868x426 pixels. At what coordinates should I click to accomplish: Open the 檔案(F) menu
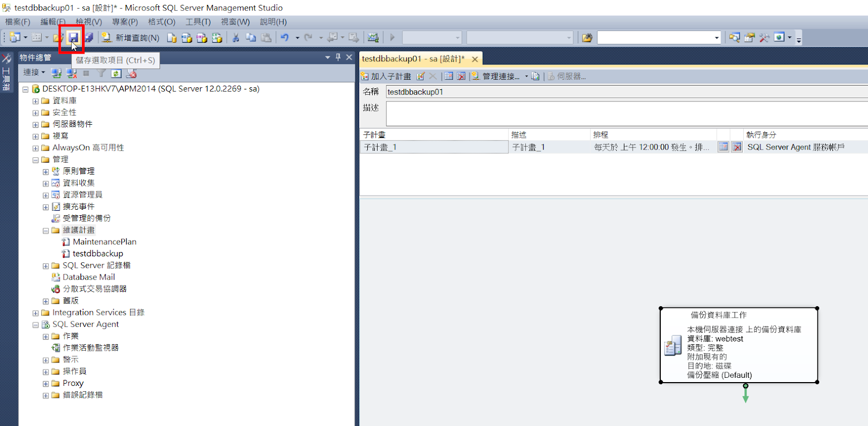[x=18, y=22]
